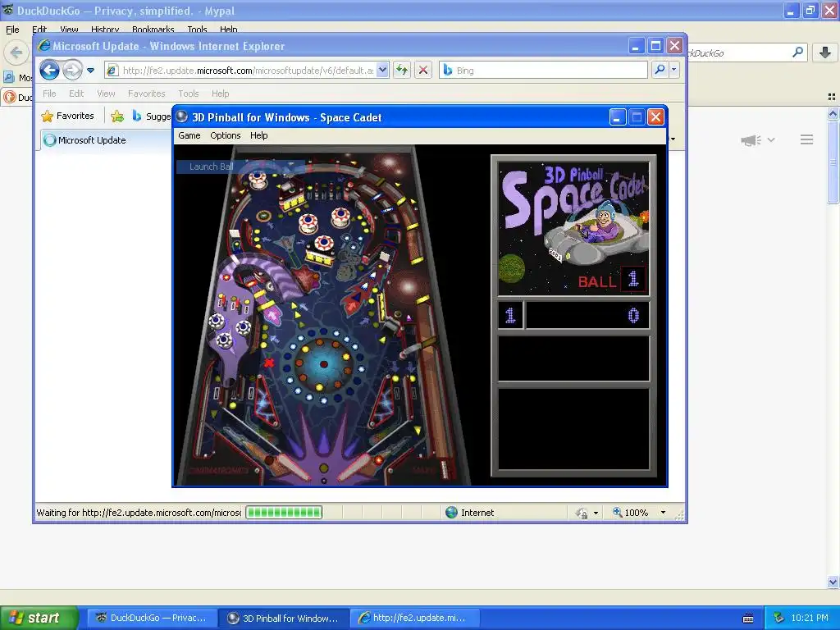This screenshot has width=840, height=630.
Task: Click the Mypal raccoon title bar icon
Action: 7,10
